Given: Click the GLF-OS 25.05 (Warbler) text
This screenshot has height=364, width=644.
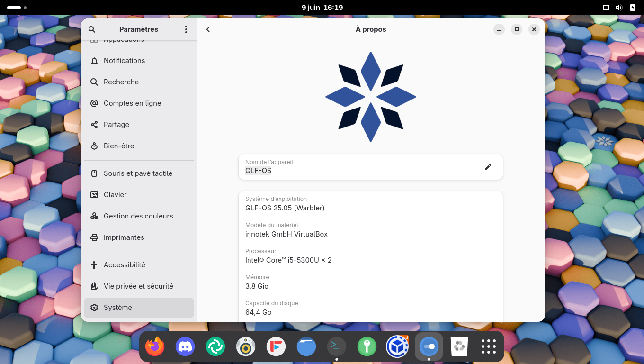Looking at the screenshot, I should click(x=285, y=208).
